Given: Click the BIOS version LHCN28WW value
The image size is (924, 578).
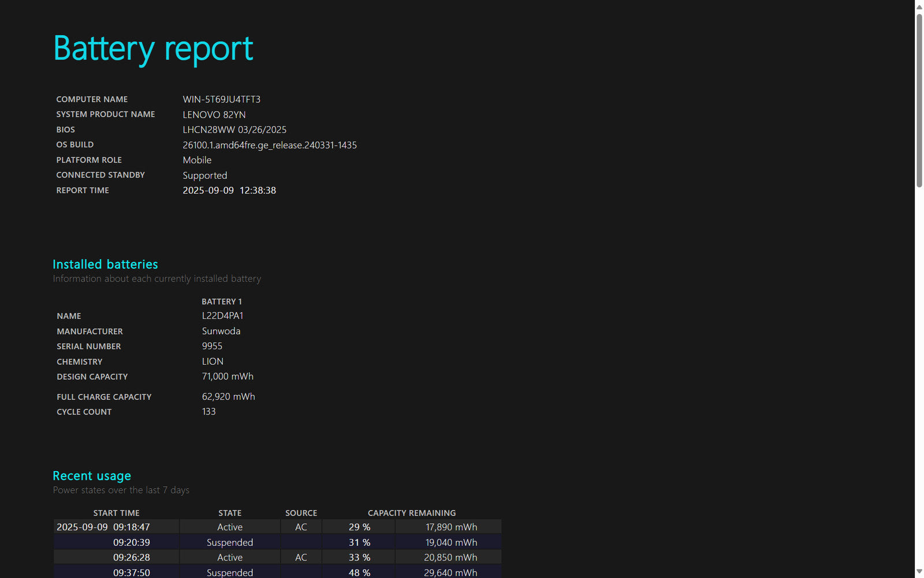Looking at the screenshot, I should [x=234, y=130].
